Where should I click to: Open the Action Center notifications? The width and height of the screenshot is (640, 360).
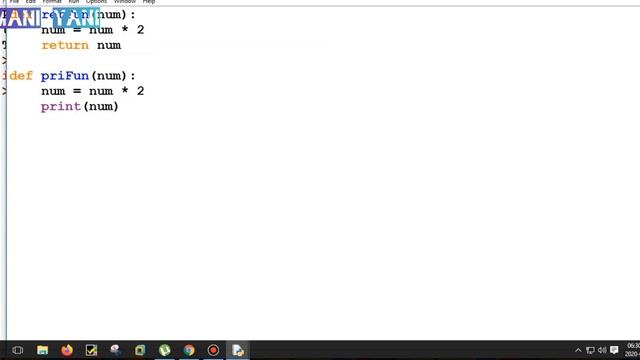[614, 350]
